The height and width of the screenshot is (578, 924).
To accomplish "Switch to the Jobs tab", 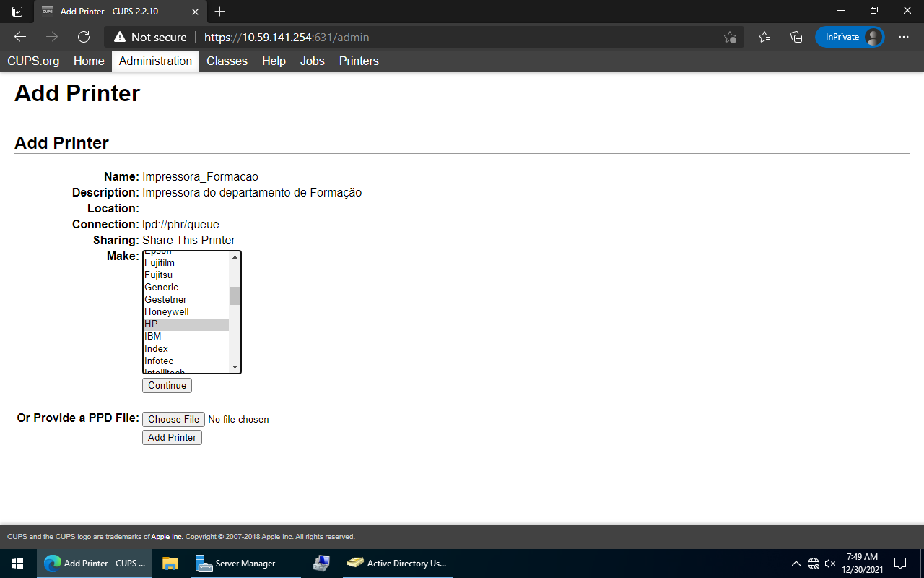I will click(312, 61).
